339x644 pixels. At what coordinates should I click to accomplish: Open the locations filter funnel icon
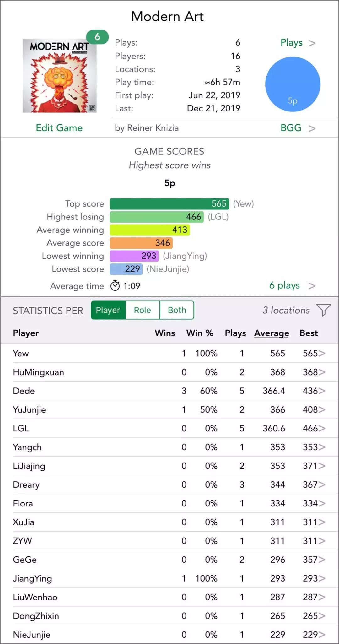pyautogui.click(x=323, y=310)
